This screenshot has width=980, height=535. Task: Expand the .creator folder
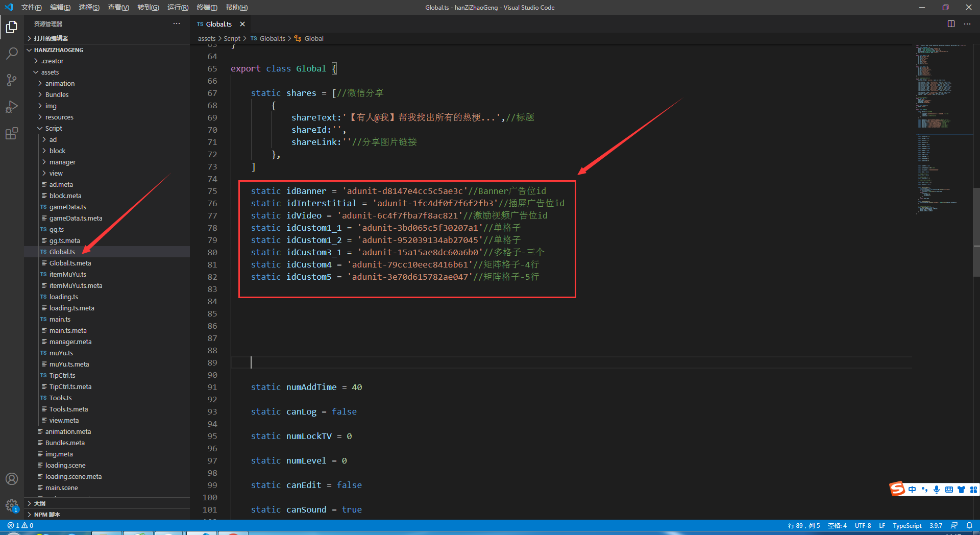coord(107,61)
